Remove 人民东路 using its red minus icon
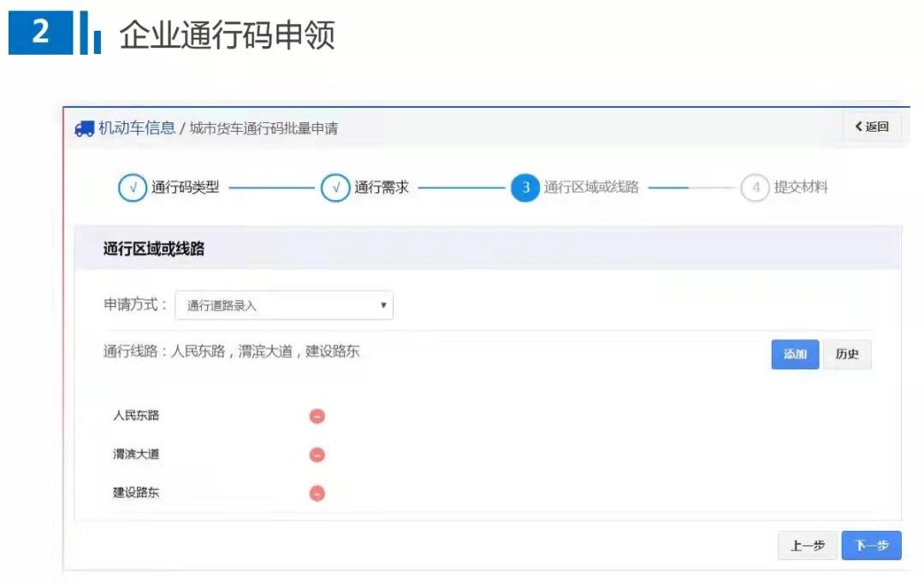This screenshot has height=584, width=924. coord(317,416)
